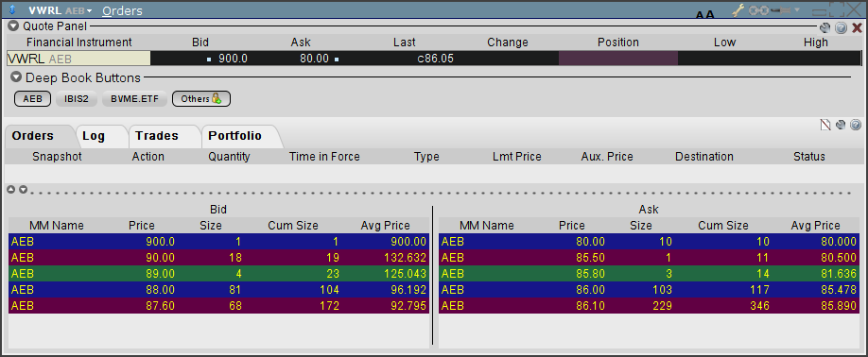Collapse the Quote Panel section

pos(14,26)
